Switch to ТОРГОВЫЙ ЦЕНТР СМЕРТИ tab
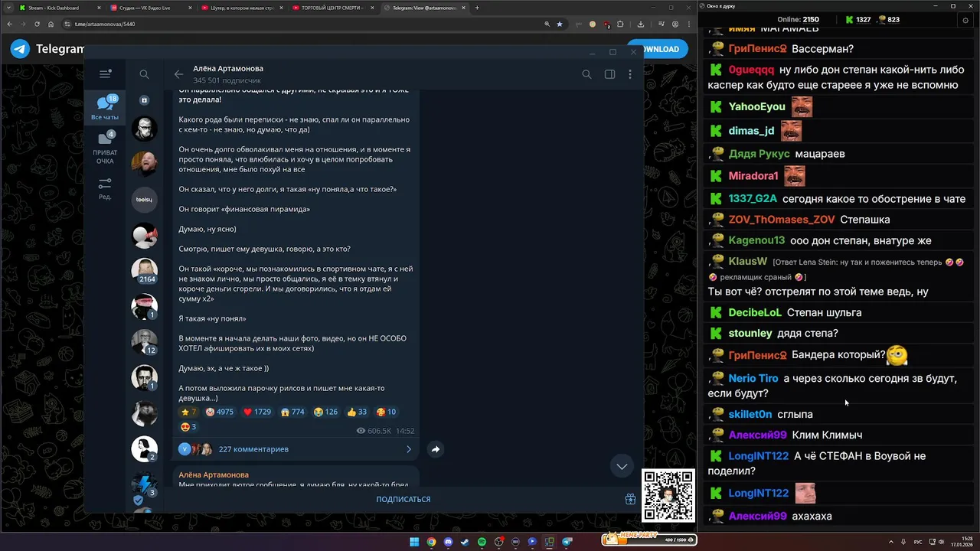 (x=333, y=8)
